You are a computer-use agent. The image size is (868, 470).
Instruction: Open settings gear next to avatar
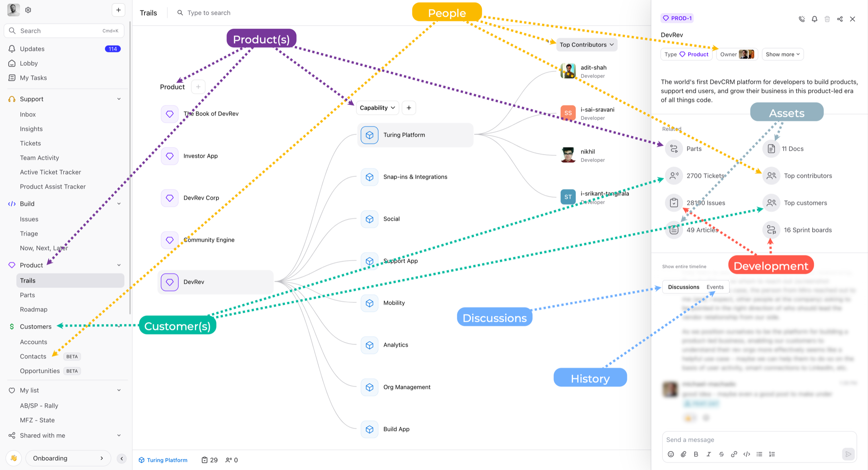point(28,10)
